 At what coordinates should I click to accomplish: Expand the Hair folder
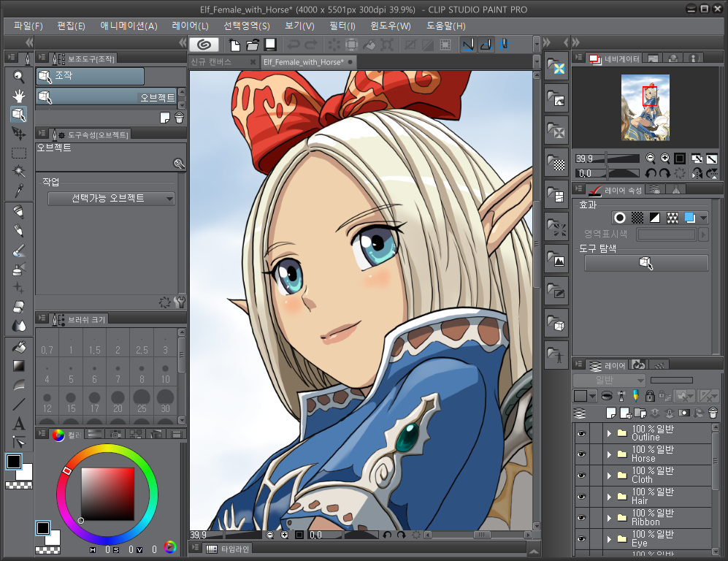pyautogui.click(x=609, y=497)
